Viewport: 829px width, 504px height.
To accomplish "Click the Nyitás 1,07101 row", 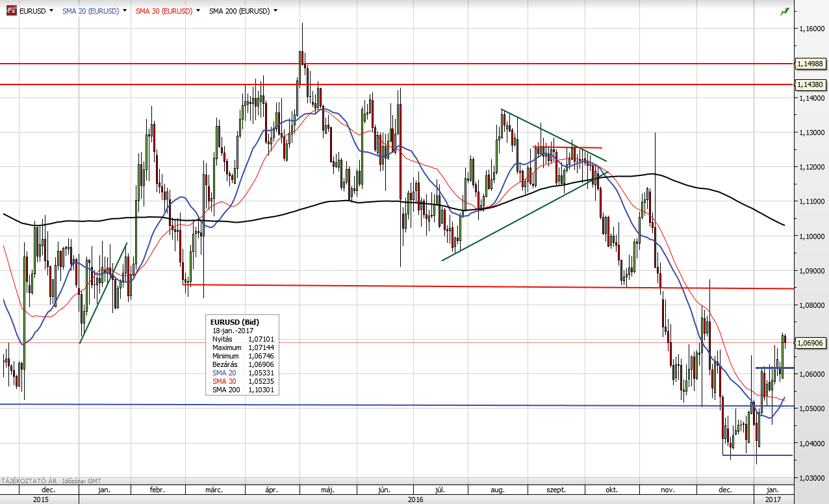I will 242,339.
